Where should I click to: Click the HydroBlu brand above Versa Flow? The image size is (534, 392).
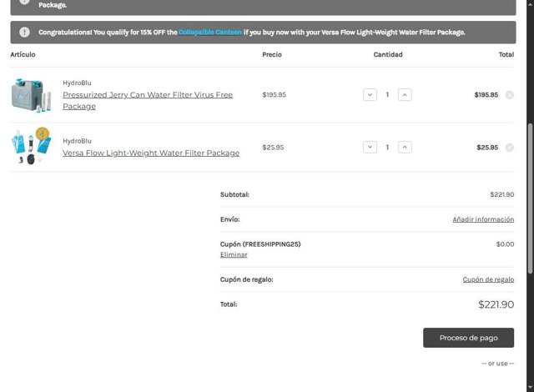point(77,141)
